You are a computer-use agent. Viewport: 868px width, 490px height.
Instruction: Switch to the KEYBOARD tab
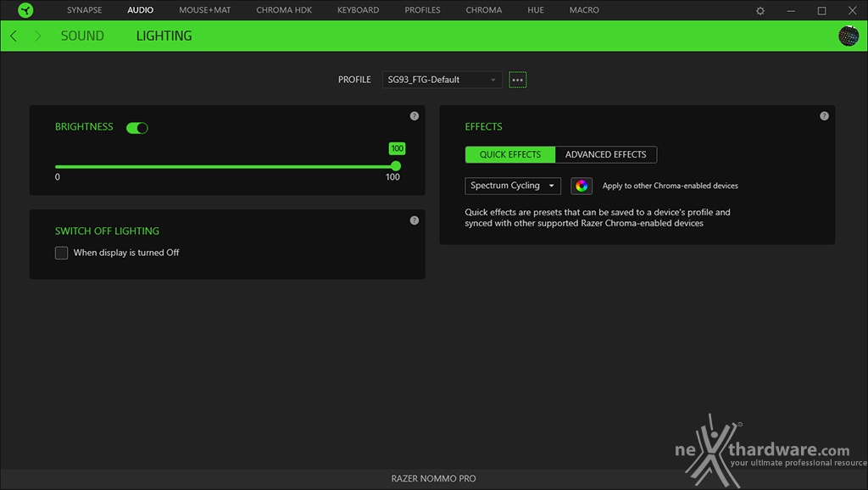359,10
